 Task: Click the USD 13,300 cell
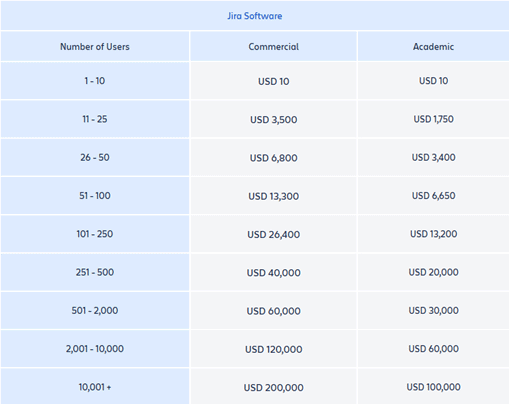coord(273,196)
